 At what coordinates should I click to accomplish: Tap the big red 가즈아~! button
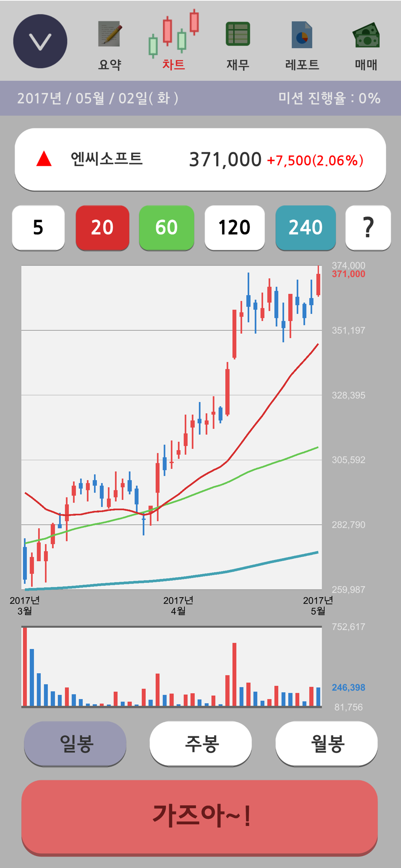click(x=200, y=817)
